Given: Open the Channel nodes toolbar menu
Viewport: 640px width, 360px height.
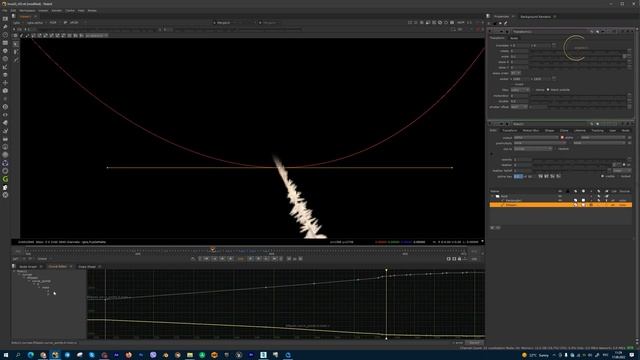Looking at the screenshot, I should point(5,43).
